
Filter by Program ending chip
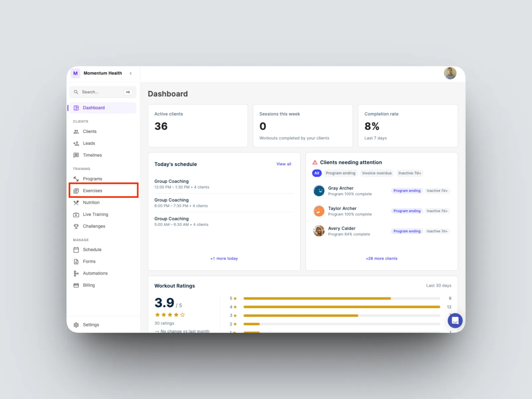pos(340,173)
